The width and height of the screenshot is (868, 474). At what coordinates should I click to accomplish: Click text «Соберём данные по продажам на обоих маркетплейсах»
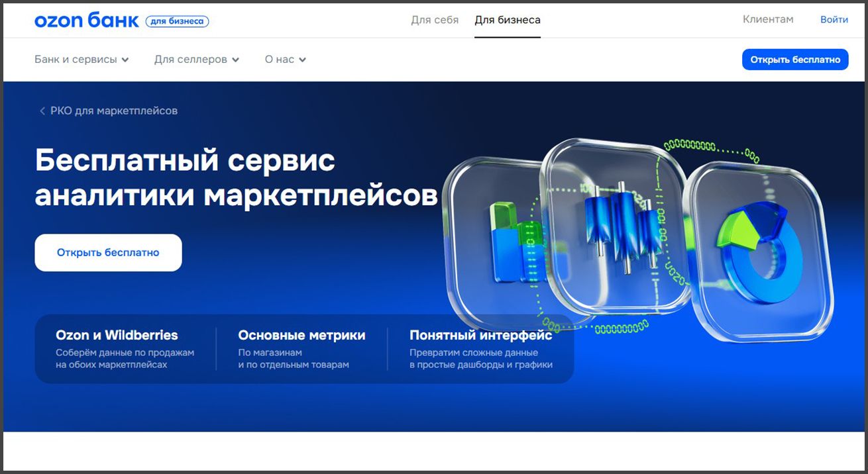tap(125, 359)
